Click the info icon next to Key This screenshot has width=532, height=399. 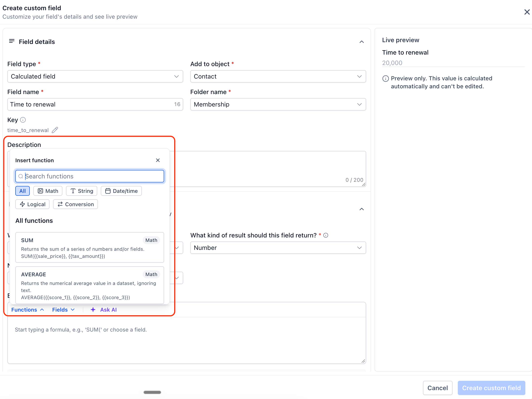pyautogui.click(x=23, y=120)
